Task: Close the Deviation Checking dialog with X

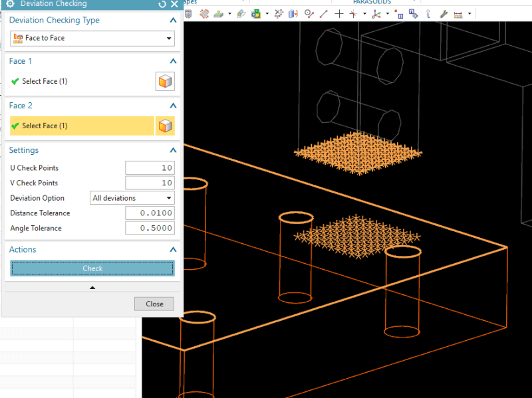Action: click(174, 4)
